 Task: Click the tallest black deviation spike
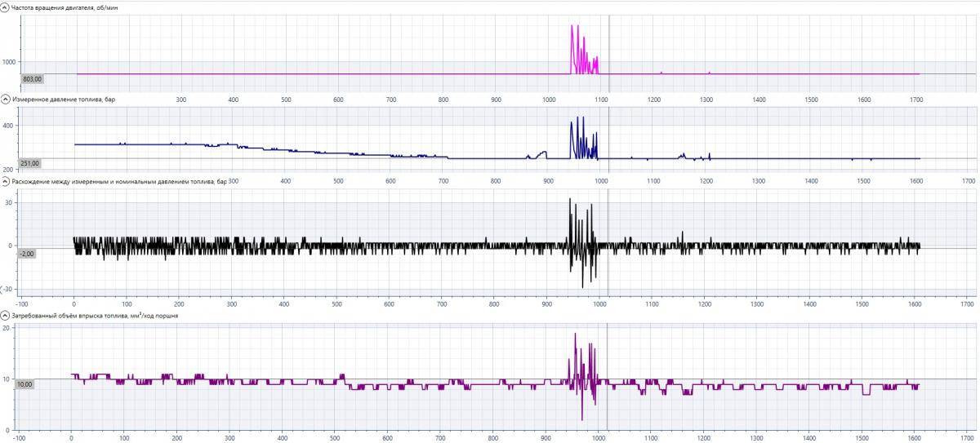pyautogui.click(x=570, y=198)
